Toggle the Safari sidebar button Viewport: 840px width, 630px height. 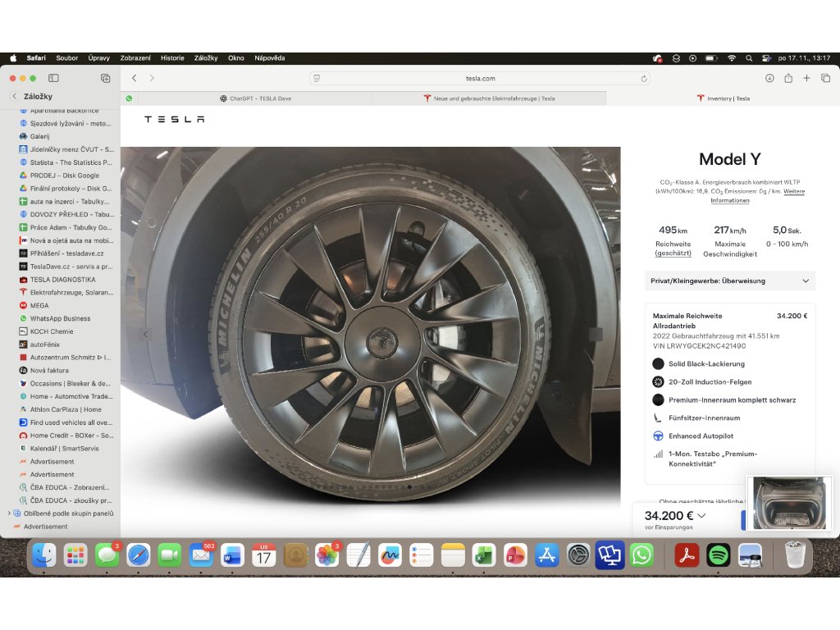point(53,78)
